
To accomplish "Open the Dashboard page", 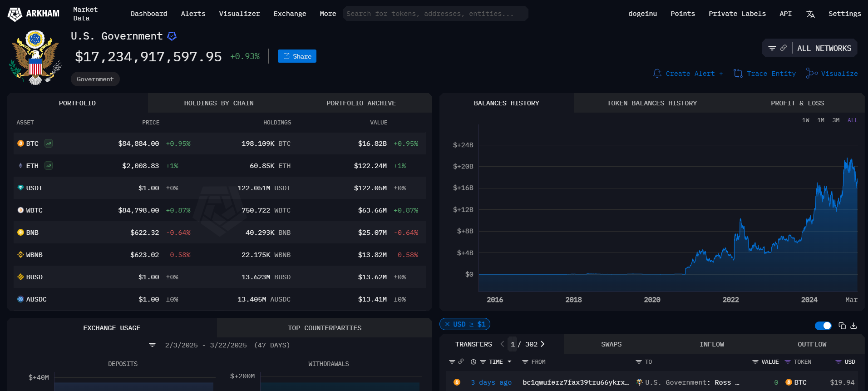I will (x=149, y=14).
